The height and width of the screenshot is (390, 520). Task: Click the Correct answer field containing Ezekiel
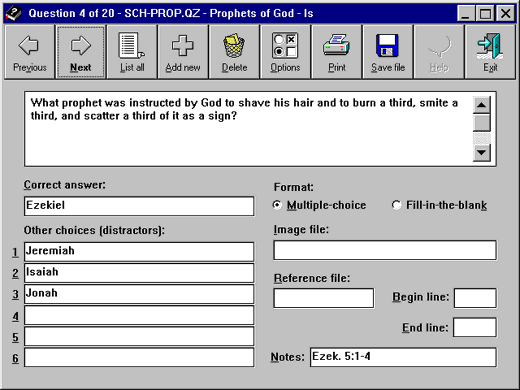click(x=139, y=206)
